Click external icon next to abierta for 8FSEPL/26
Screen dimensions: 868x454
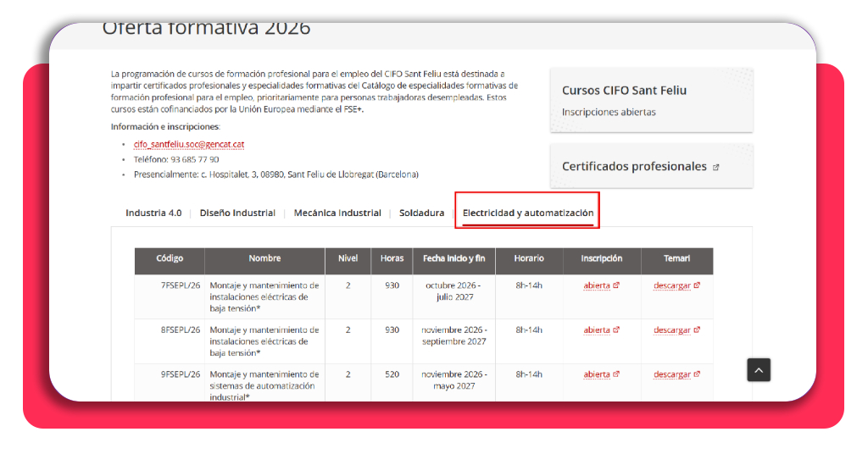(616, 329)
